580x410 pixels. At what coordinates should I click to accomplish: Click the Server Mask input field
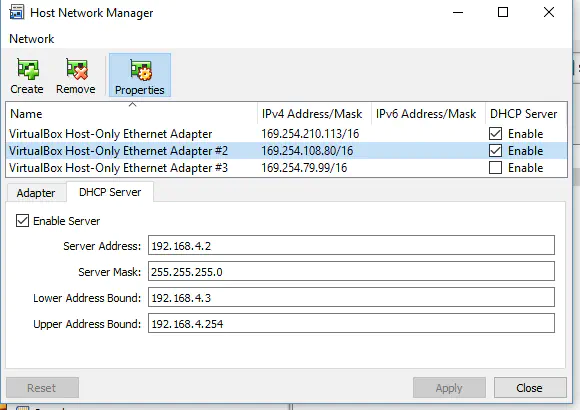[x=351, y=271]
